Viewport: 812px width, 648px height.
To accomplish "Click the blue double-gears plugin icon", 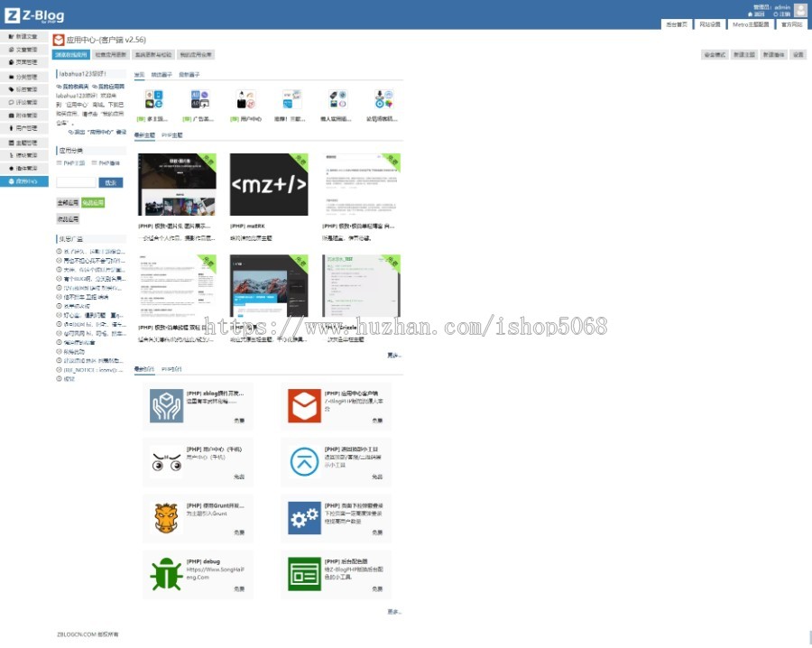I will tap(304, 518).
